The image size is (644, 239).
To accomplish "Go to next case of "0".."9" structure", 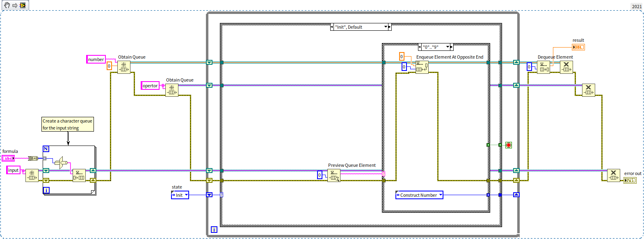I will tap(452, 47).
